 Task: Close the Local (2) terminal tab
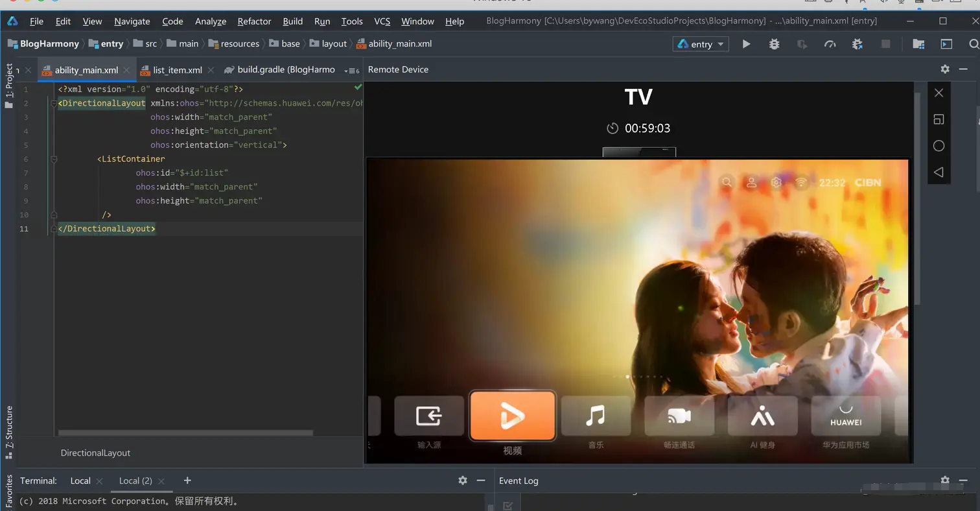(x=161, y=481)
